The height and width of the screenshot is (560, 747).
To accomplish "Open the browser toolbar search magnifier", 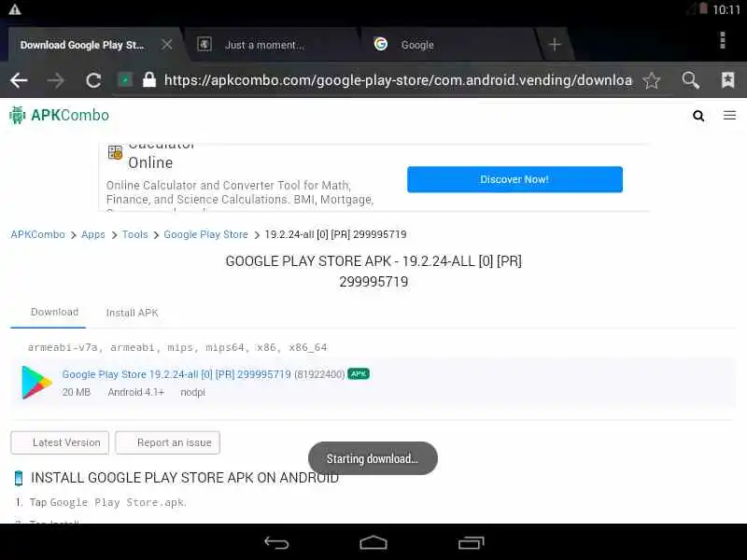I will pos(690,80).
